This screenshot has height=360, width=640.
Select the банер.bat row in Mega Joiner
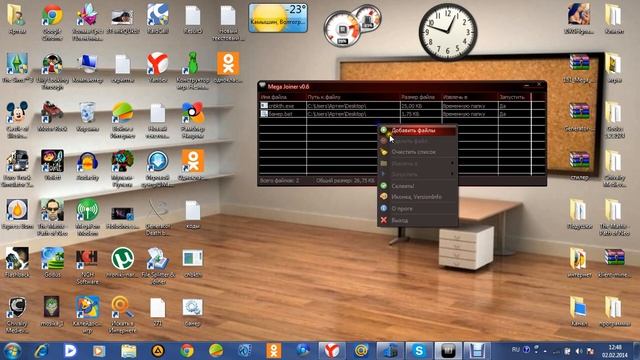point(402,114)
